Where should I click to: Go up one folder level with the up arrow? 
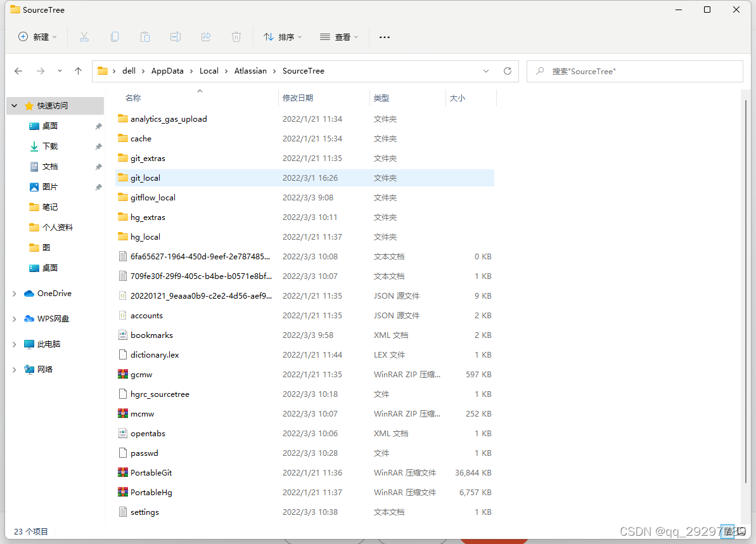coord(78,71)
